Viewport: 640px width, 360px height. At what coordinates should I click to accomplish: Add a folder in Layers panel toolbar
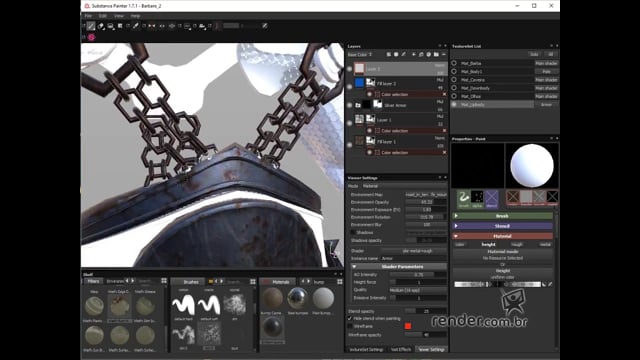click(436, 54)
